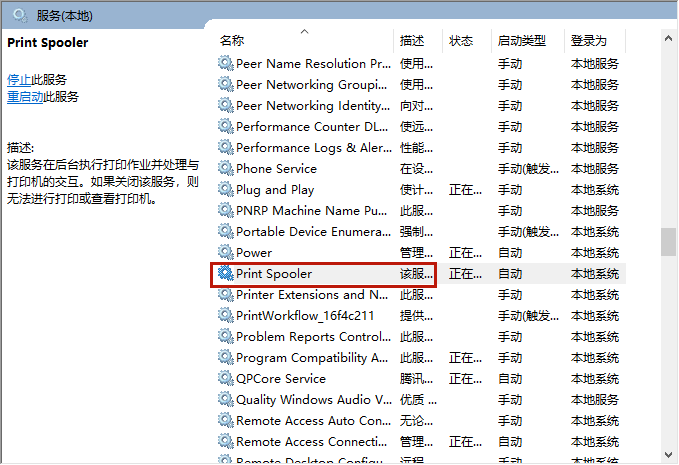Restart the service via 重启动 link
Image resolution: width=679 pixels, height=465 pixels.
tap(25, 97)
